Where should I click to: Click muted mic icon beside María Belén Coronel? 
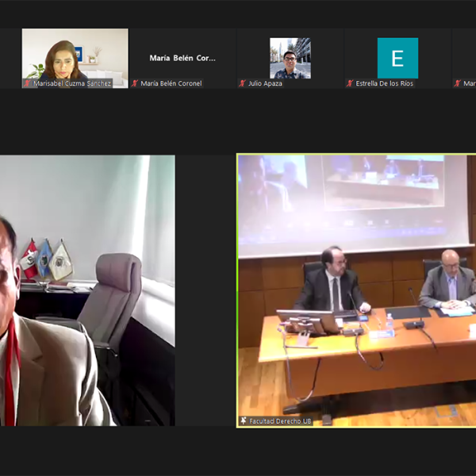[x=135, y=83]
